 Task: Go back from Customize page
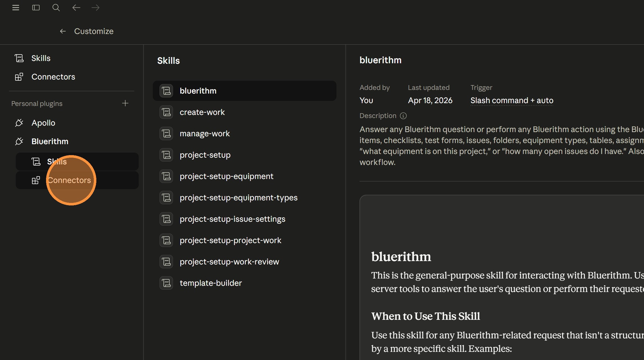63,31
